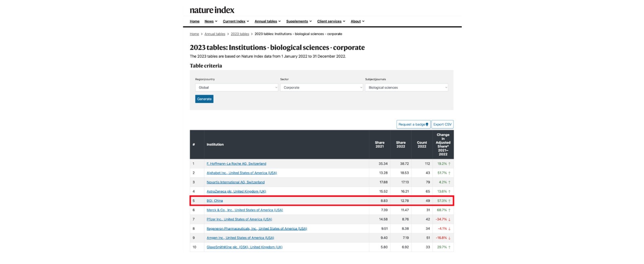This screenshot has height=264, width=644.
Task: Open the Amgen Inc. institution link
Action: pos(240,238)
